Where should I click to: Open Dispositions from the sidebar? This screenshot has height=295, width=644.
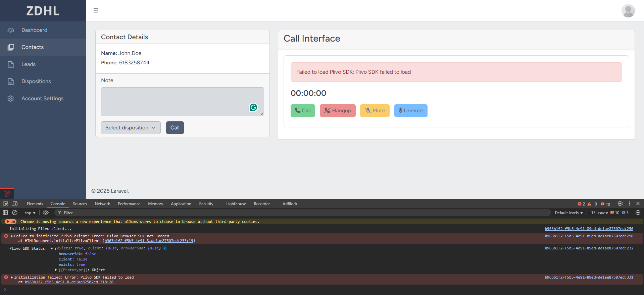point(43,81)
